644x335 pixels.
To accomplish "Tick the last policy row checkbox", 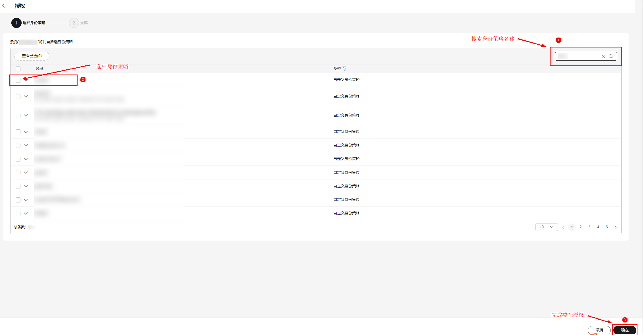I will [x=18, y=214].
